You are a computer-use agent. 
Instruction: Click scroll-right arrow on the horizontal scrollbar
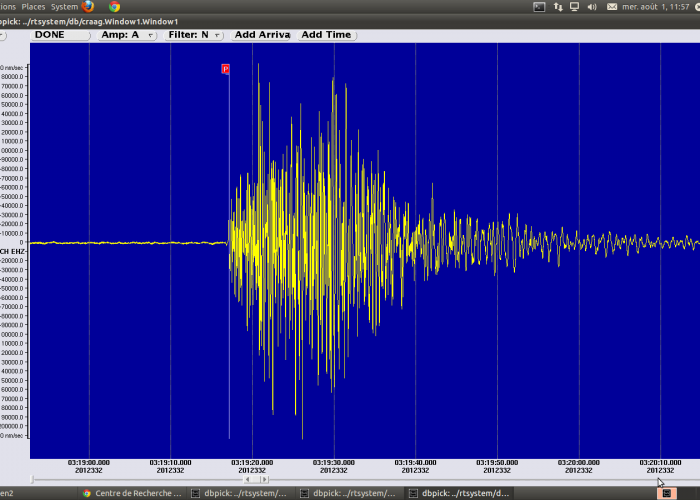(265, 479)
